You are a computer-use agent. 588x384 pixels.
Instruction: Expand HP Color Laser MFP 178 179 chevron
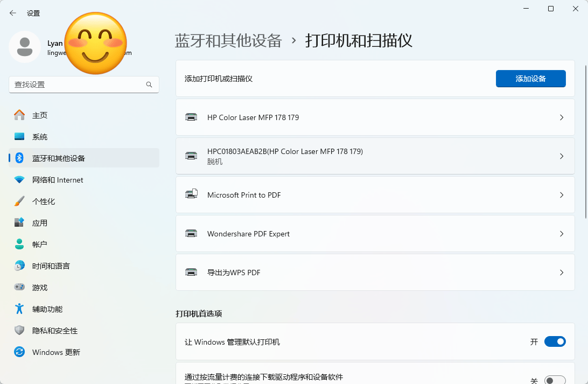(562, 117)
